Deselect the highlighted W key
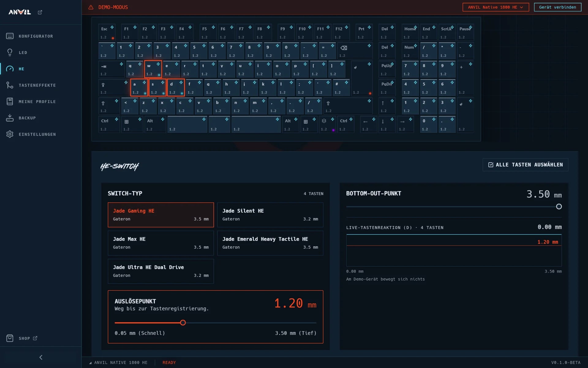The width and height of the screenshot is (588, 368). [153, 69]
